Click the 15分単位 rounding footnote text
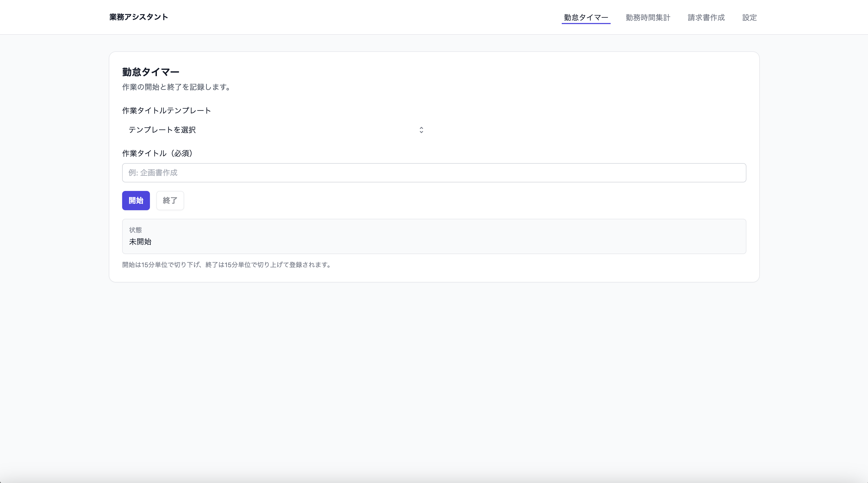Screen dimensions: 868x483 [x=226, y=265]
